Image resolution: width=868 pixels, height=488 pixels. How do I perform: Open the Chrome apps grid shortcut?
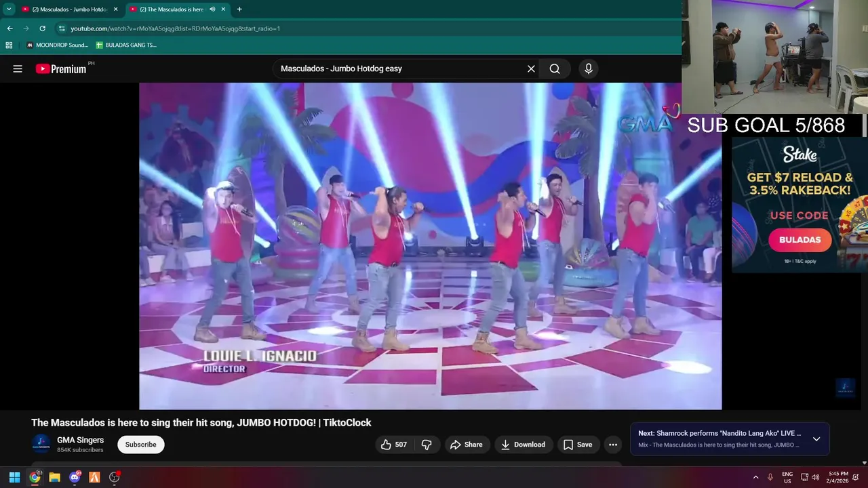(x=9, y=45)
